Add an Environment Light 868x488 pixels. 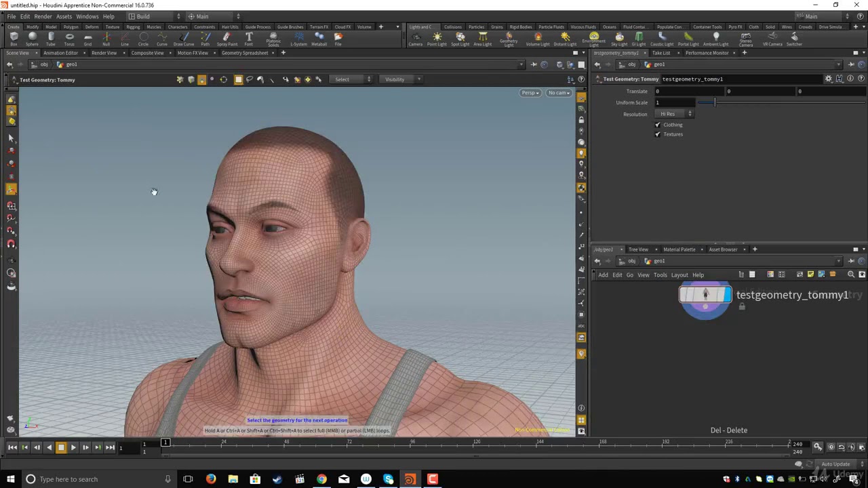pos(593,39)
